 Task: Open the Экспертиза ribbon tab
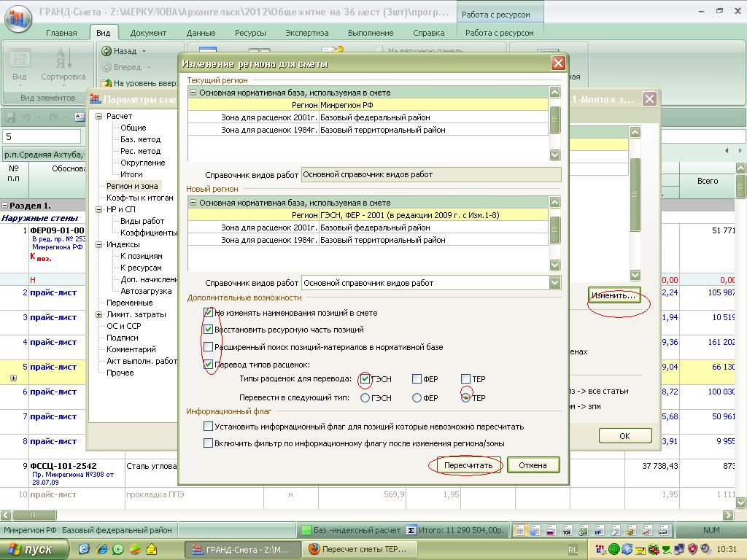(306, 33)
